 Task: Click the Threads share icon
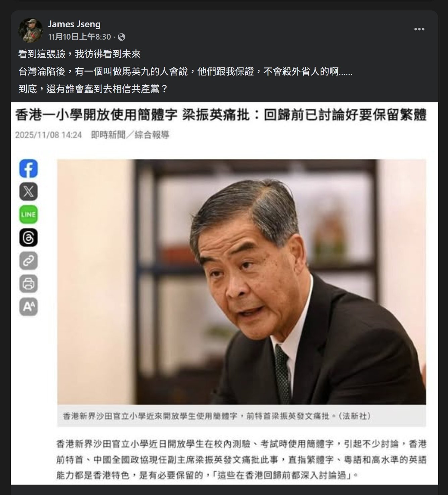click(29, 238)
